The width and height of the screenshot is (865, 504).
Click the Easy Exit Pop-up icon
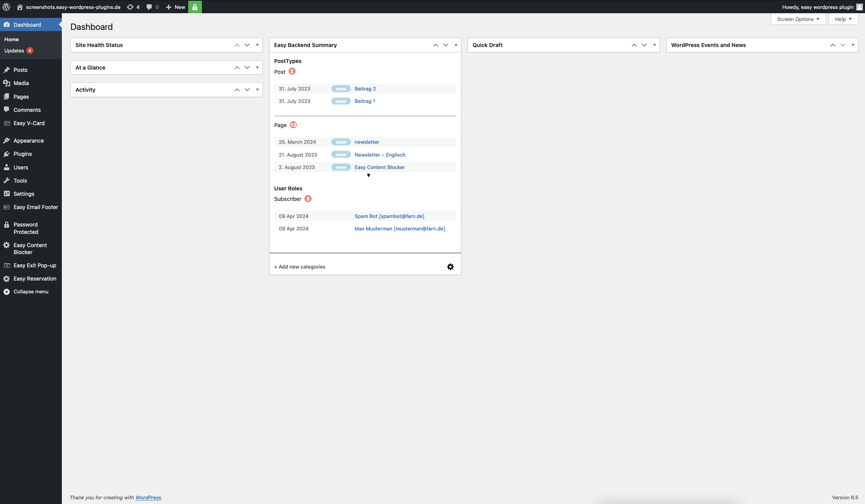[x=7, y=265]
